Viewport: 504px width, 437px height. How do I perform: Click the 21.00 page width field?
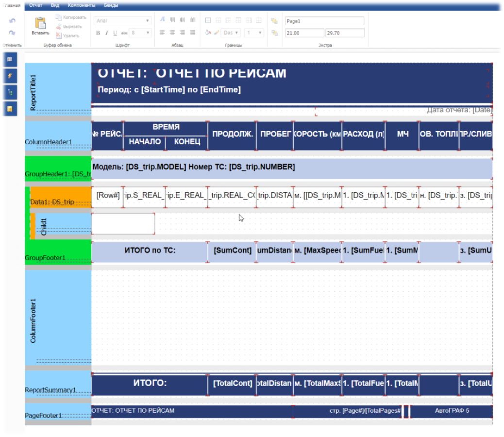304,33
